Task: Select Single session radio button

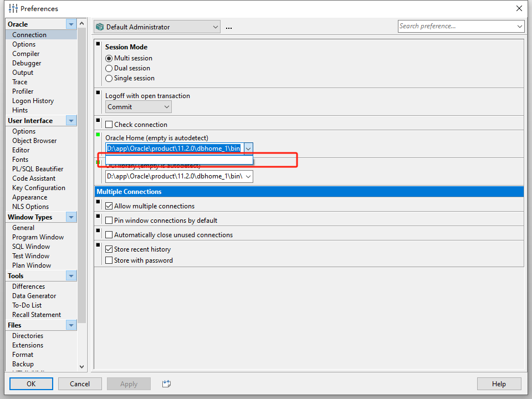Action: (109, 78)
